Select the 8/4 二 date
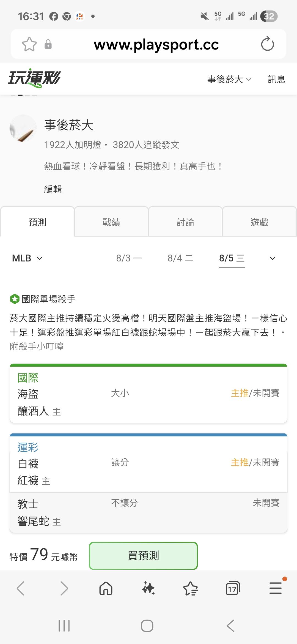Viewport: 297px width, 644px height. pyautogui.click(x=180, y=258)
